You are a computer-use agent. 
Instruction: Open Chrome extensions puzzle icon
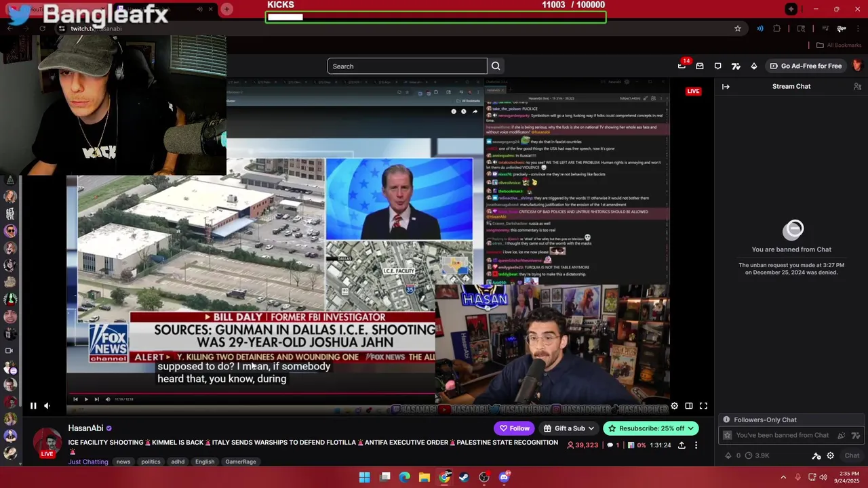point(777,28)
